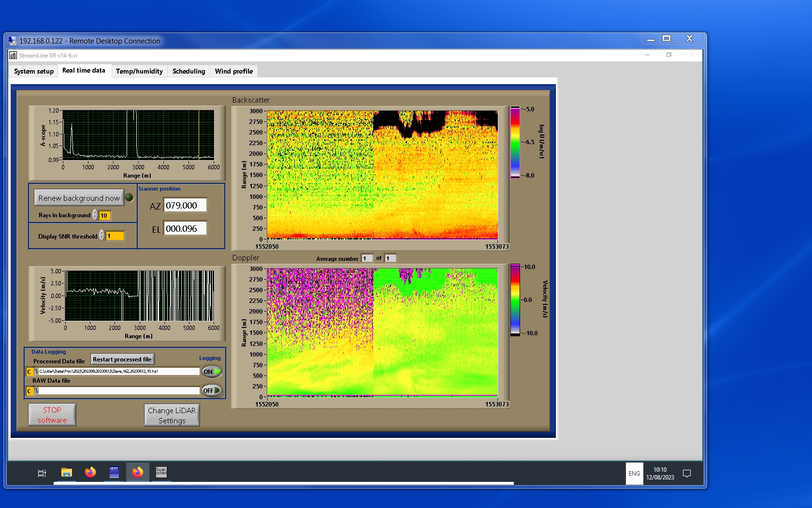Click the AZ scanner position field

[185, 205]
